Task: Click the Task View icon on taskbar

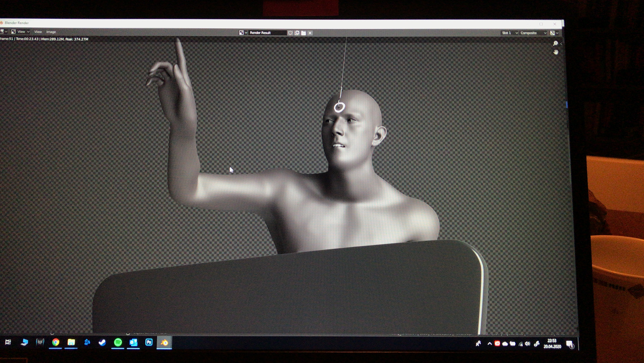Action: 8,342
